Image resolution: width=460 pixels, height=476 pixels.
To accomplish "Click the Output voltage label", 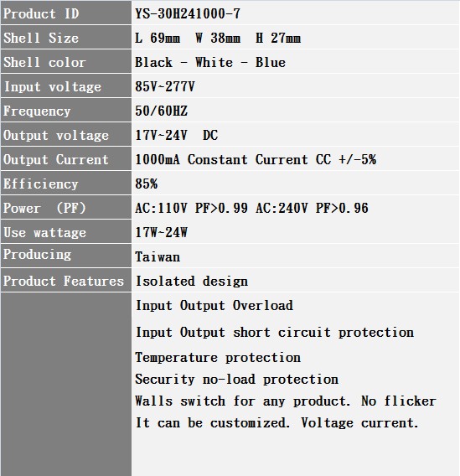I will click(x=56, y=136).
